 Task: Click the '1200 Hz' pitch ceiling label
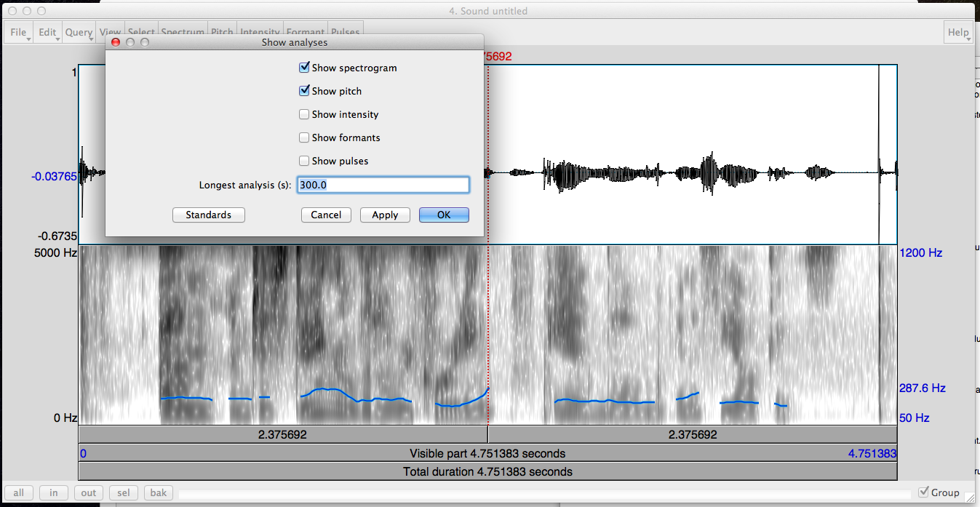[x=920, y=253]
